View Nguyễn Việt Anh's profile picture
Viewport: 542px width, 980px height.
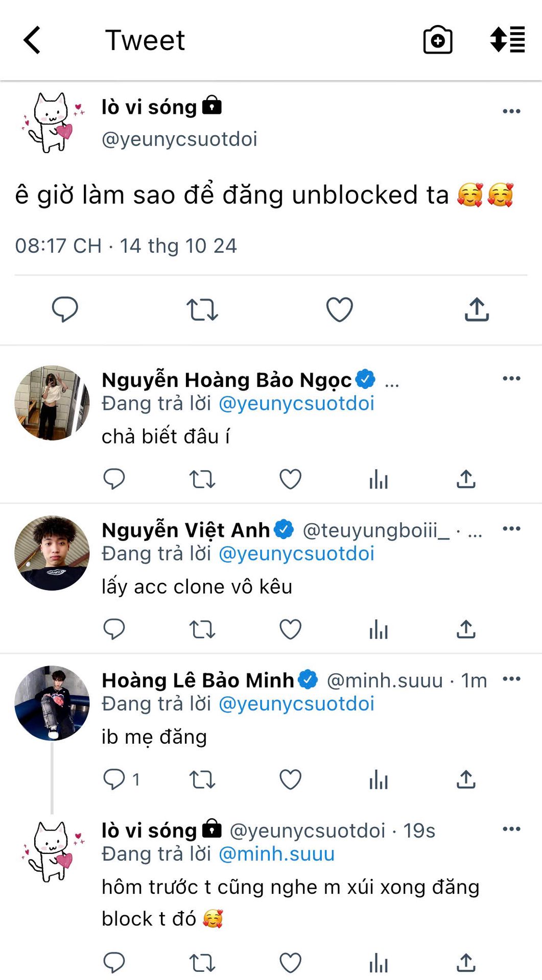(x=52, y=553)
